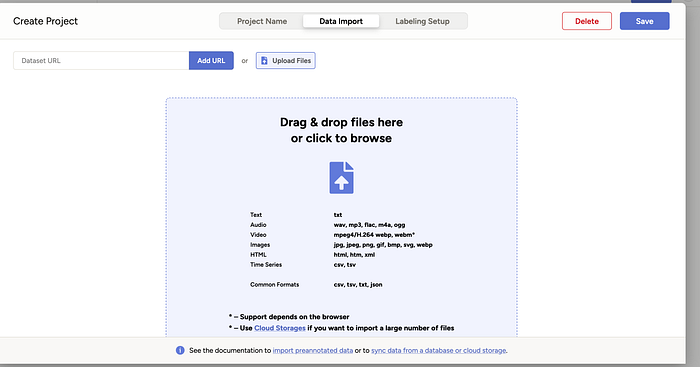Viewport: 700px width, 367px height.
Task: Click the Upload Files button
Action: point(286,61)
